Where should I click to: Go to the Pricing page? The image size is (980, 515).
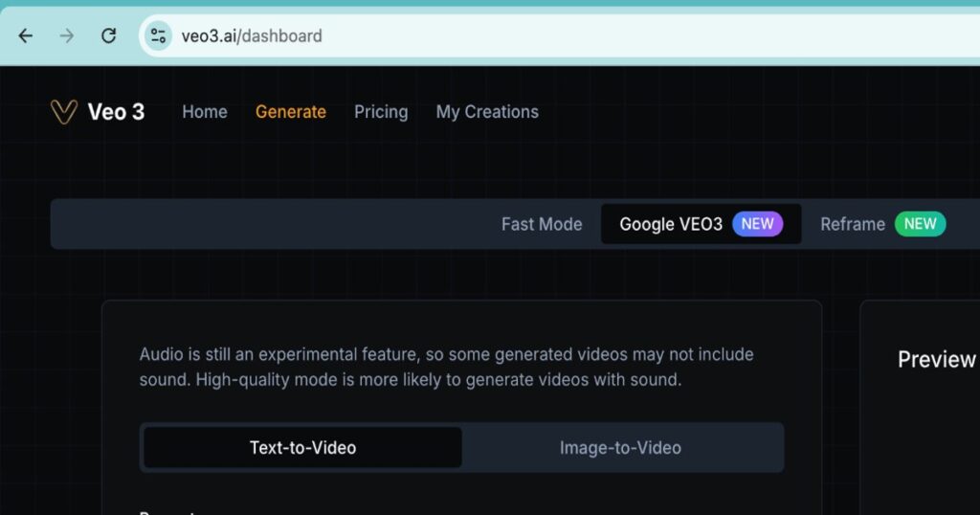click(x=381, y=112)
